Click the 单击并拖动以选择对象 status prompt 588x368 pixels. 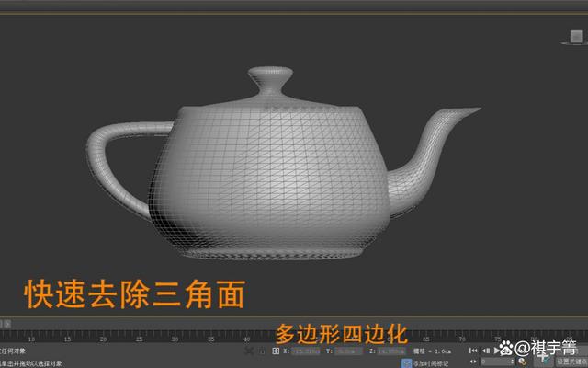pyautogui.click(x=30, y=363)
